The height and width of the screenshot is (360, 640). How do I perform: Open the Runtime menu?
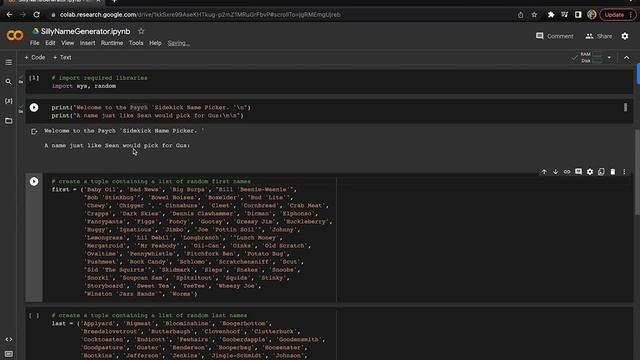pyautogui.click(x=112, y=43)
